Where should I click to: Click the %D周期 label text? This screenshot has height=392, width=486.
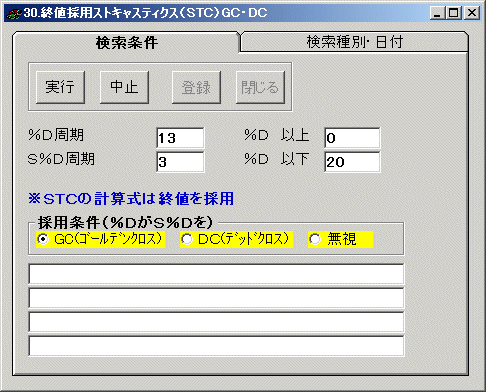click(x=56, y=135)
